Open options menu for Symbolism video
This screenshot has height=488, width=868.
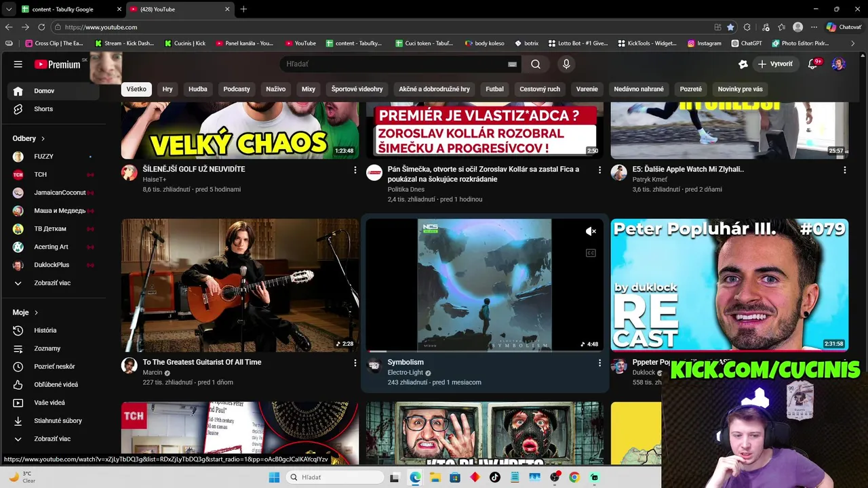pyautogui.click(x=599, y=363)
